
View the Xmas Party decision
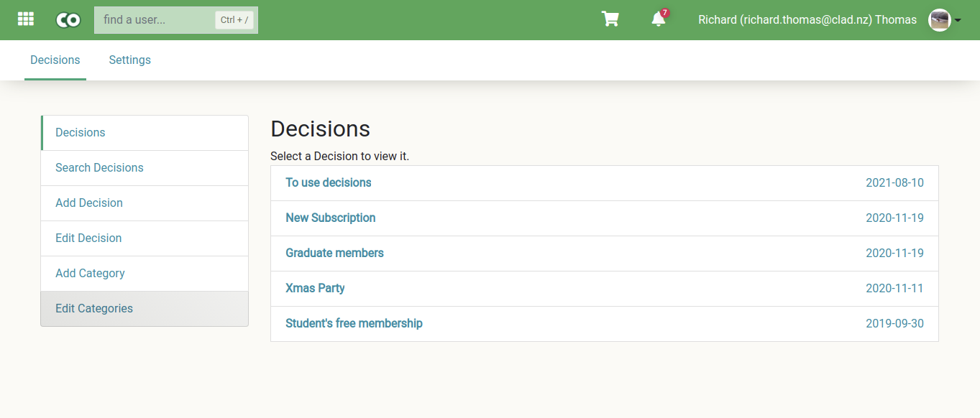click(315, 288)
